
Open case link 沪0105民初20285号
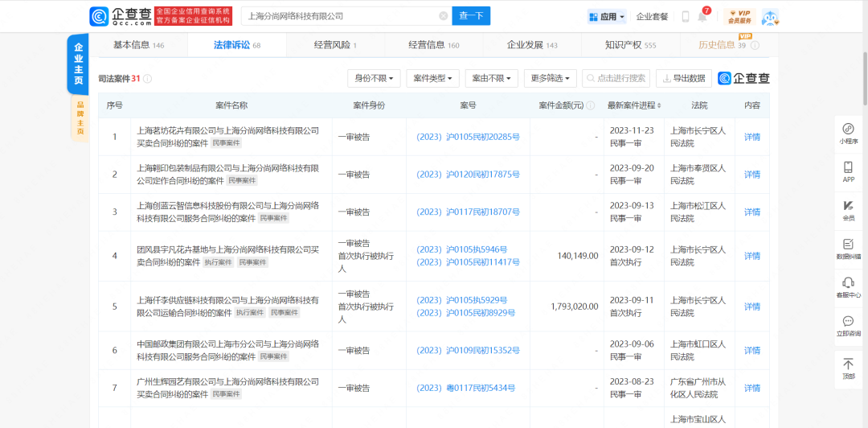tap(468, 137)
